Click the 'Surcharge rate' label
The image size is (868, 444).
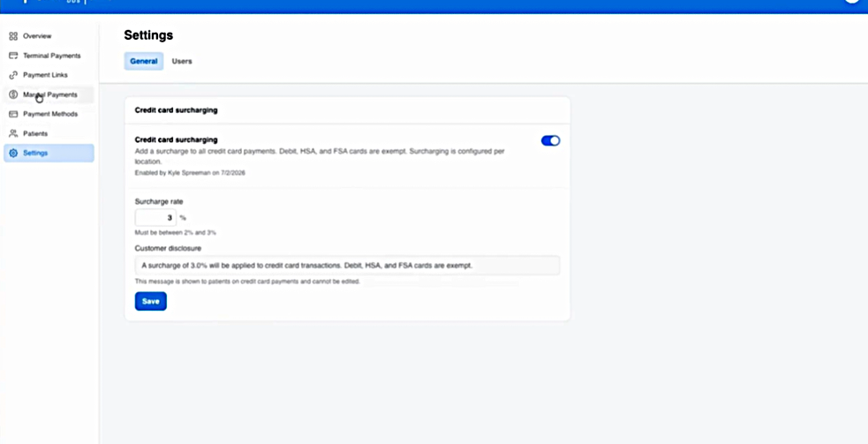click(159, 201)
